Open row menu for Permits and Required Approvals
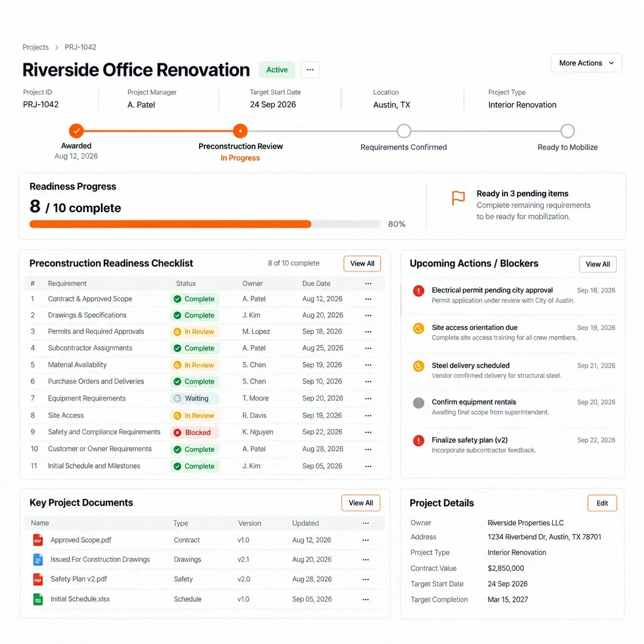 point(368,332)
